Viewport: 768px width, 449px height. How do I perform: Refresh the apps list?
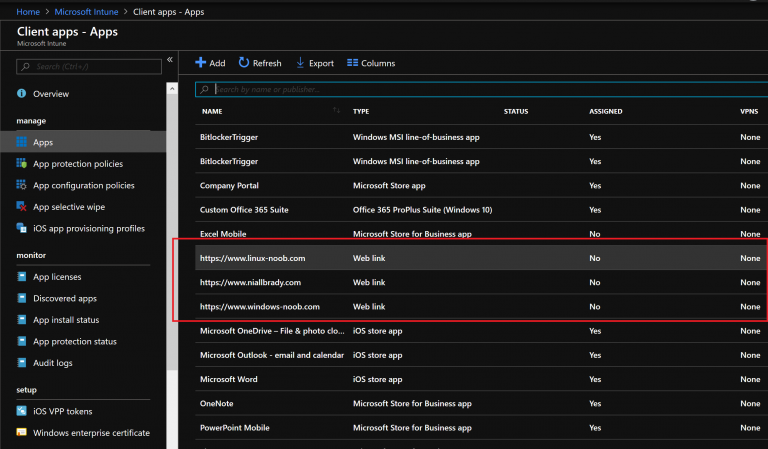(260, 63)
